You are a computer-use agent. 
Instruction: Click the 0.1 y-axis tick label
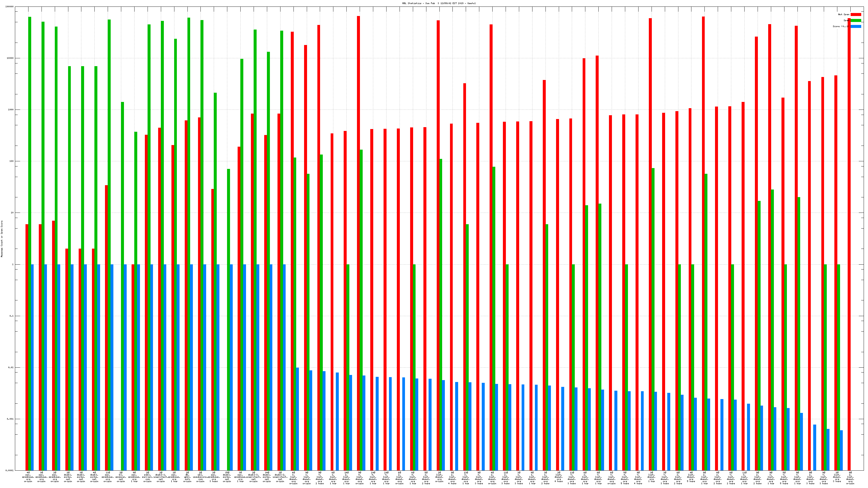[12, 316]
